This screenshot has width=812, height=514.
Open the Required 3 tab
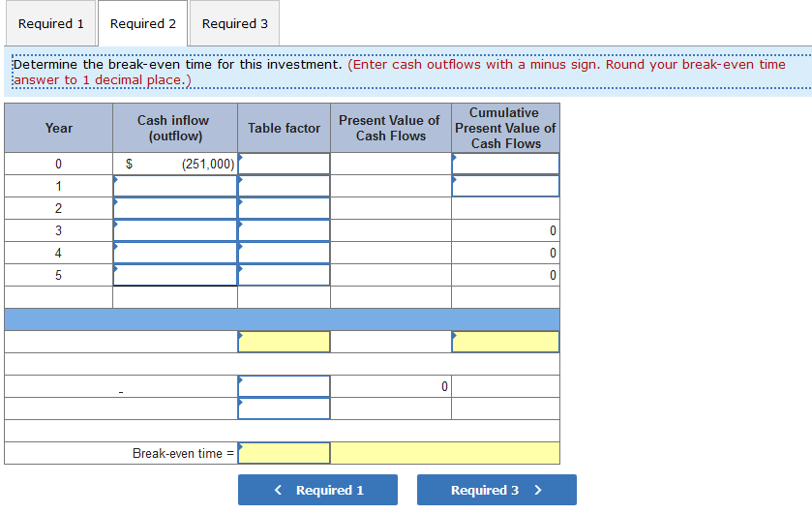[x=234, y=23]
